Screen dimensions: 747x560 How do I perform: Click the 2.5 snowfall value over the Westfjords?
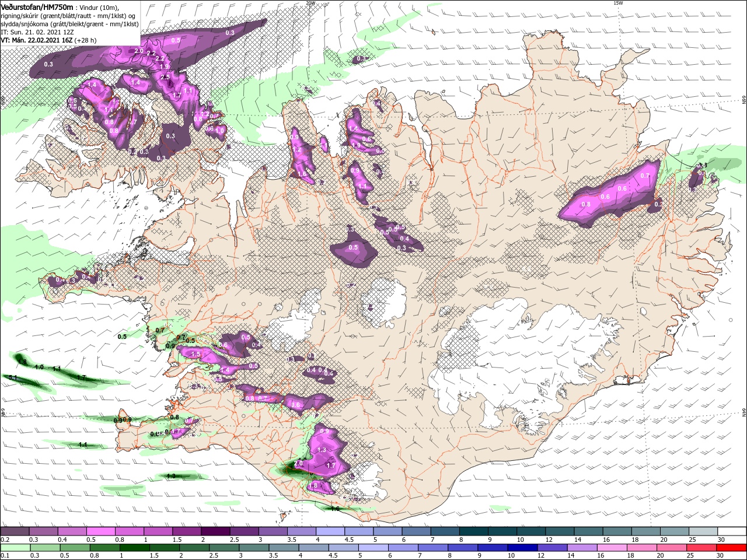165,77
